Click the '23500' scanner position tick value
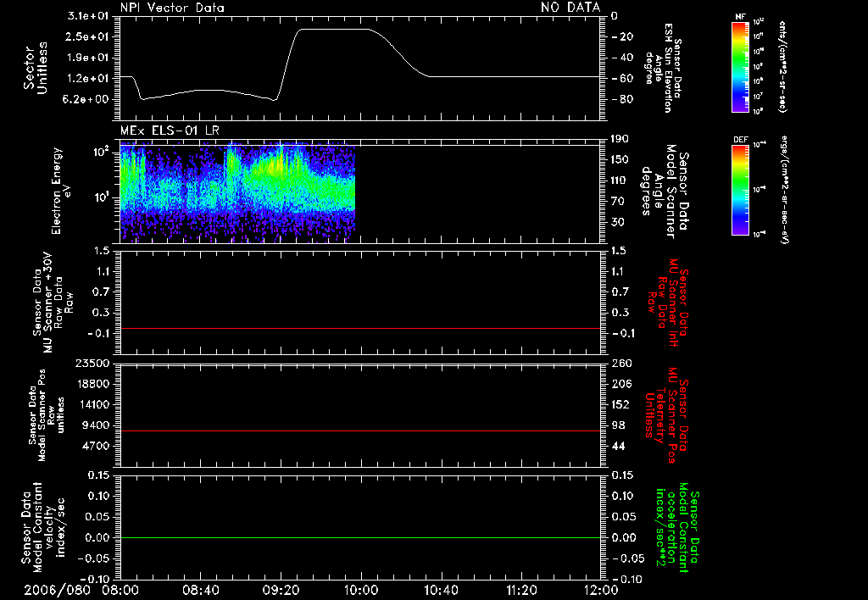 [92, 364]
